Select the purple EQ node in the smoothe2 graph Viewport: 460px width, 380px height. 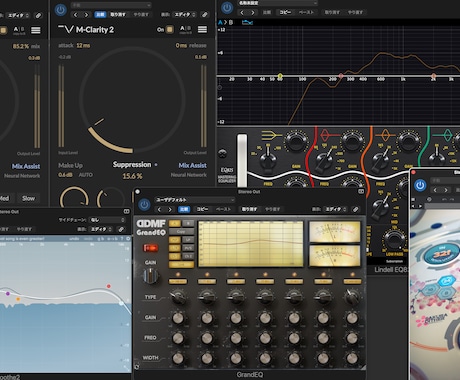click(8, 294)
